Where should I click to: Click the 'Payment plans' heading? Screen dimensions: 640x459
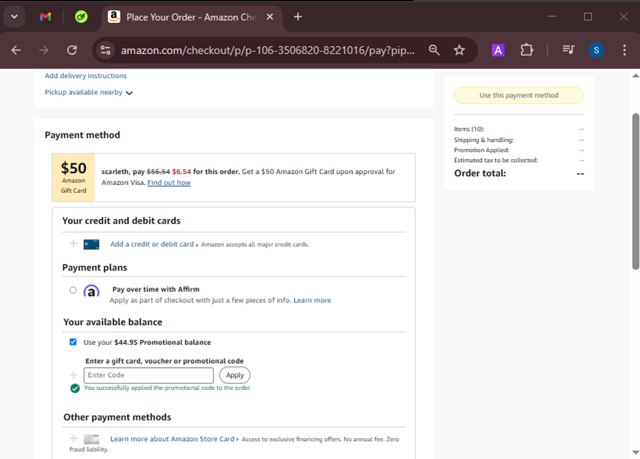[x=95, y=268]
